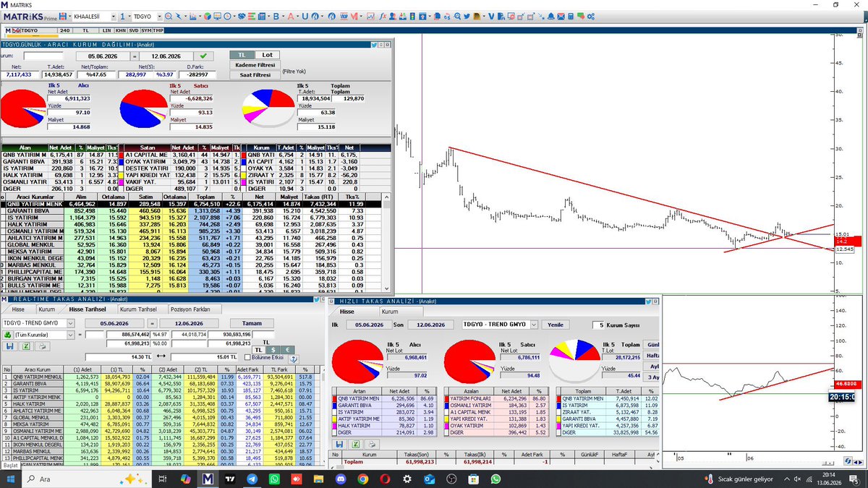Screen dimensions: 868x488
Task: Toggle KHN button on chart bar
Action: (120, 30)
